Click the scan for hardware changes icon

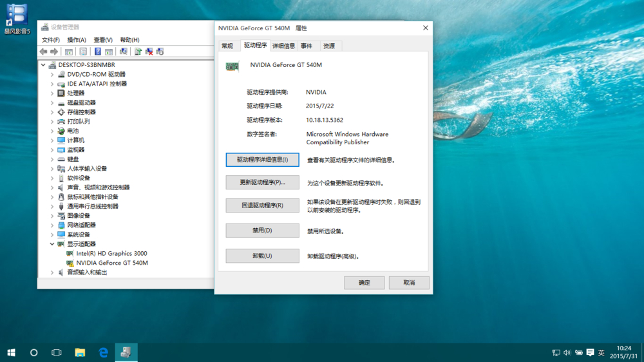pyautogui.click(x=123, y=52)
